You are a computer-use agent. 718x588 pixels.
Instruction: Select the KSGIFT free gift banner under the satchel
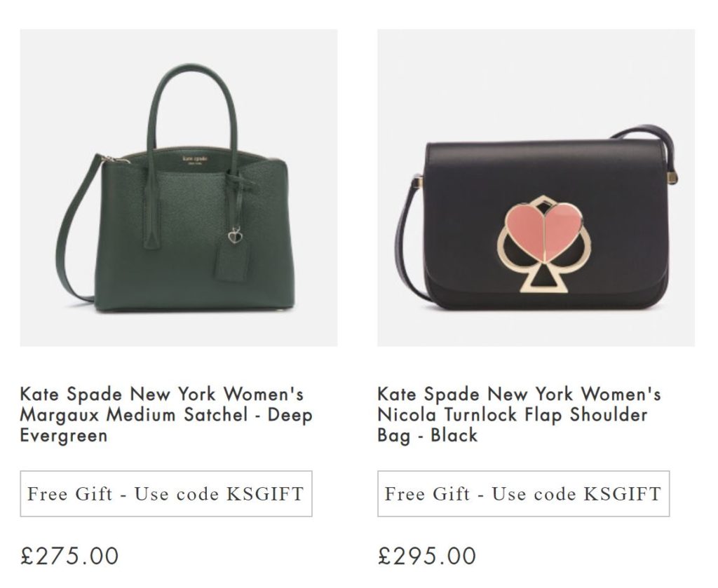coord(166,493)
